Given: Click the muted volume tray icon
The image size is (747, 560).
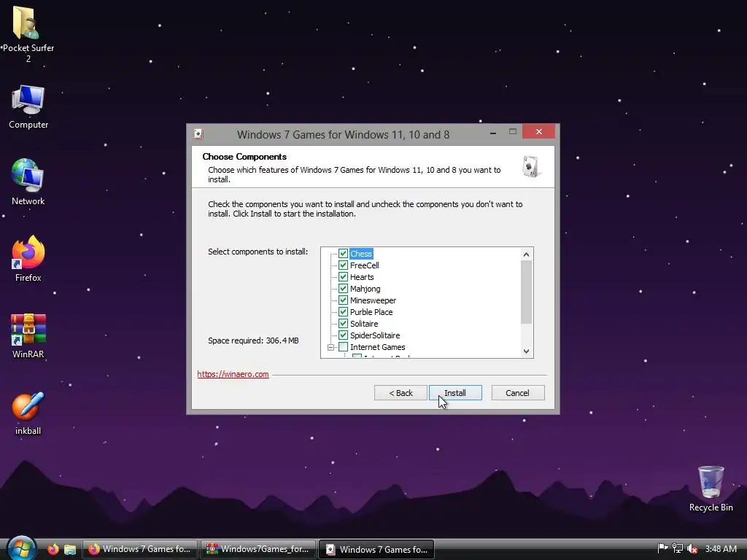Looking at the screenshot, I should click(692, 548).
